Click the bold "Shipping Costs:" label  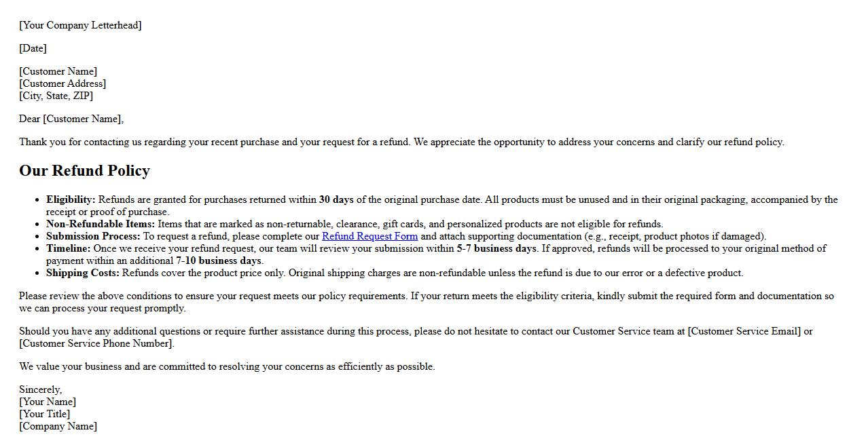(82, 273)
